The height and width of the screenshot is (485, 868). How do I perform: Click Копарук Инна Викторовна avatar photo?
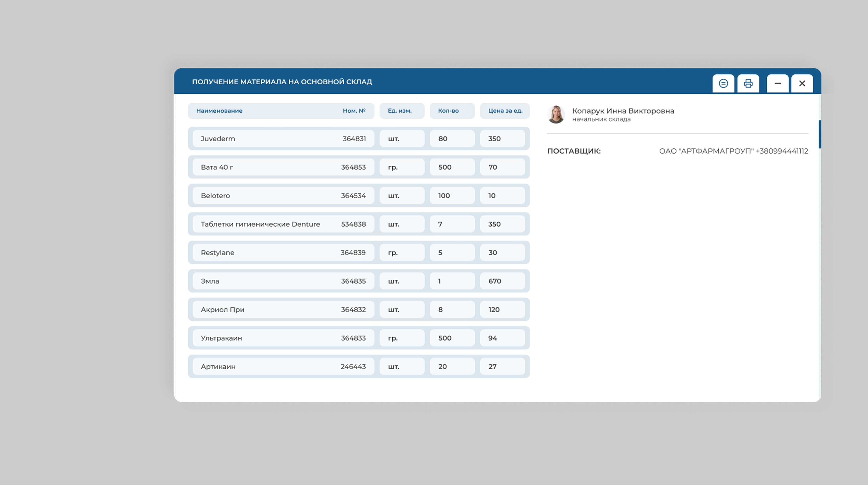point(556,114)
